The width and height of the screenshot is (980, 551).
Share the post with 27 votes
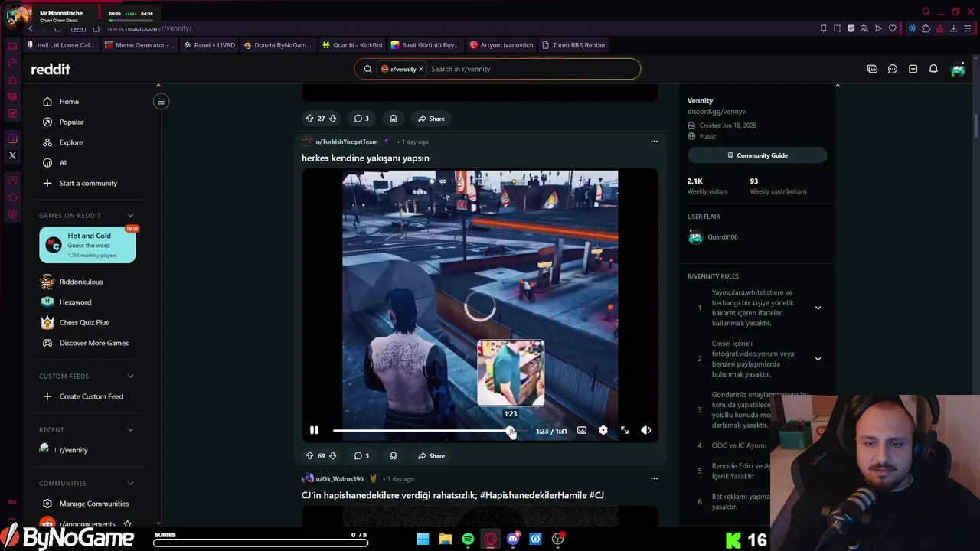[431, 119]
